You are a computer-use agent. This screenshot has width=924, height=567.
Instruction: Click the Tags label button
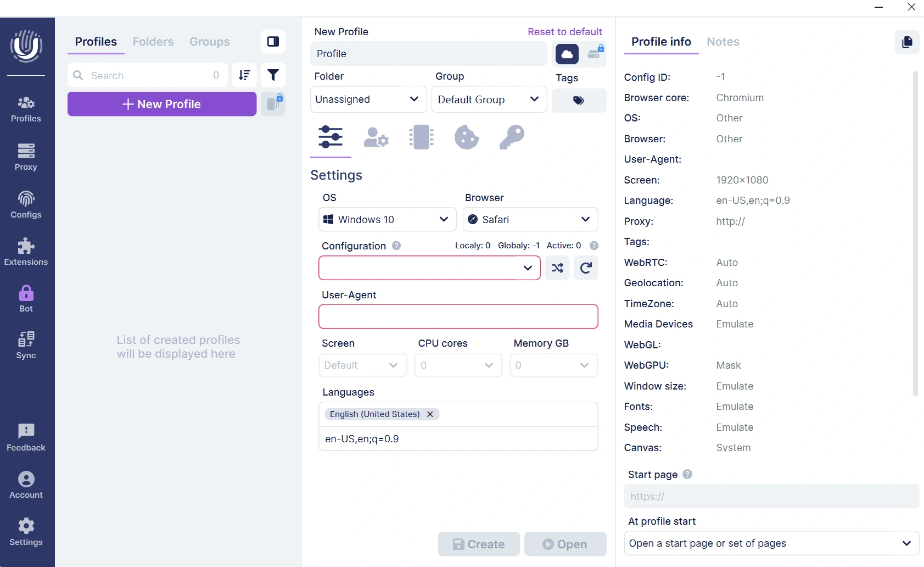pyautogui.click(x=579, y=101)
